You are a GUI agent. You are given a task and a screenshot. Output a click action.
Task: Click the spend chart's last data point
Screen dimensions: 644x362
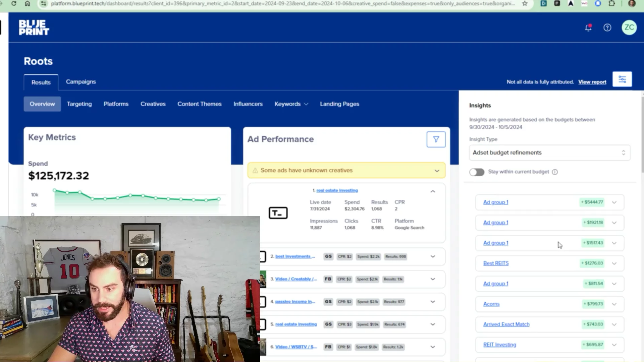coord(219,199)
